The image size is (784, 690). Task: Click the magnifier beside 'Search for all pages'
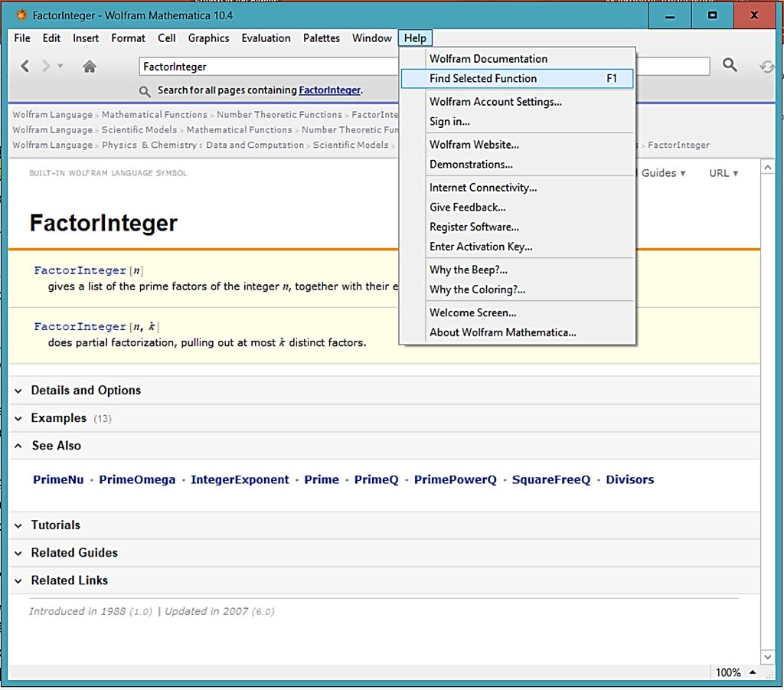click(145, 91)
